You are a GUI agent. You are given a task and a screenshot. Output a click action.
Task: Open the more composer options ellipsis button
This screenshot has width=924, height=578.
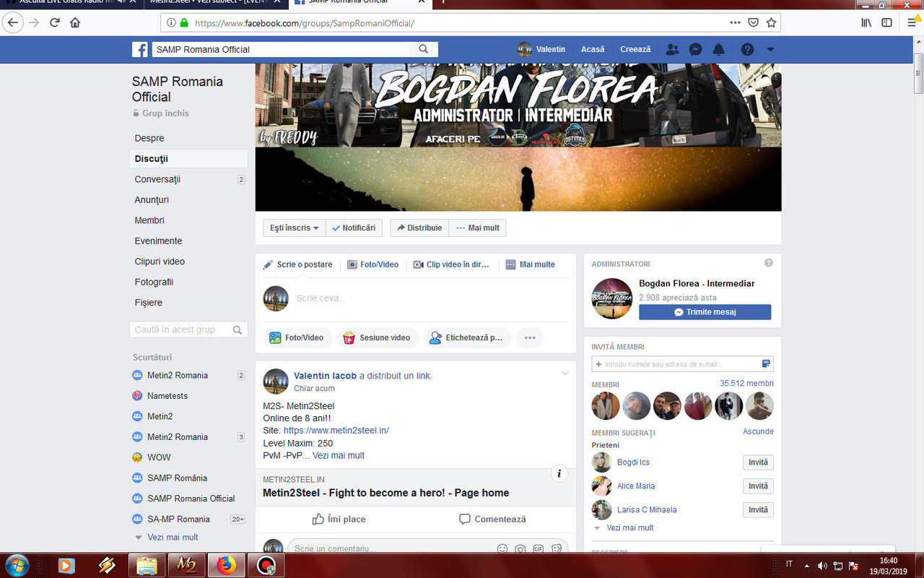[530, 337]
